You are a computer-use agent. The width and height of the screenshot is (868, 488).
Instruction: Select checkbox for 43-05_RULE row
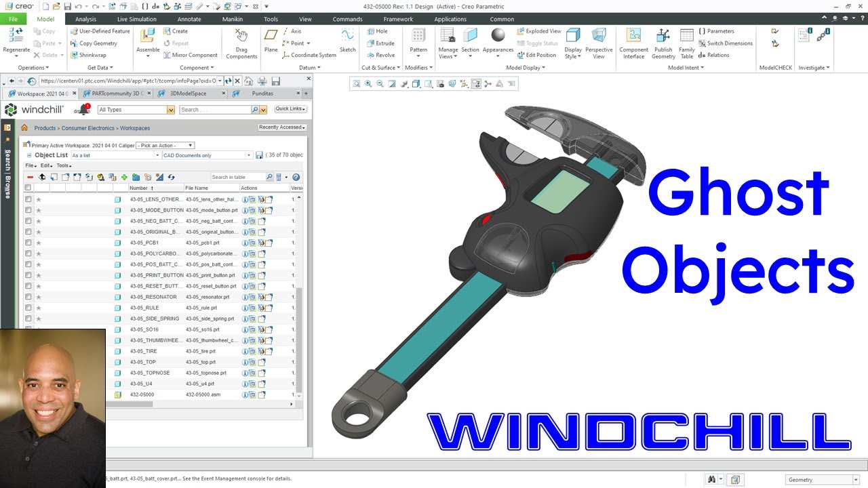[x=28, y=308]
